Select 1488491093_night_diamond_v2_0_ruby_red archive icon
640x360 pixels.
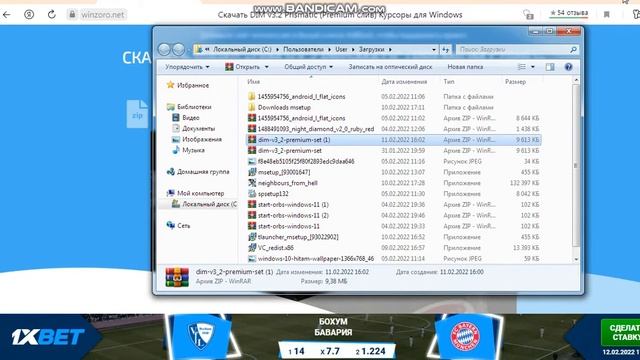252,129
